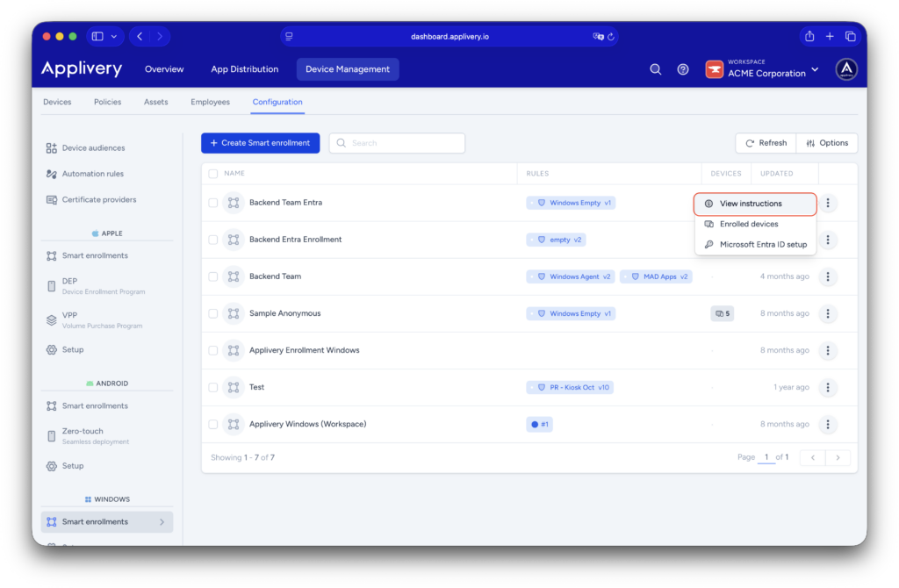Click enrolled devices badge showing 5
The image size is (899, 588).
(722, 313)
